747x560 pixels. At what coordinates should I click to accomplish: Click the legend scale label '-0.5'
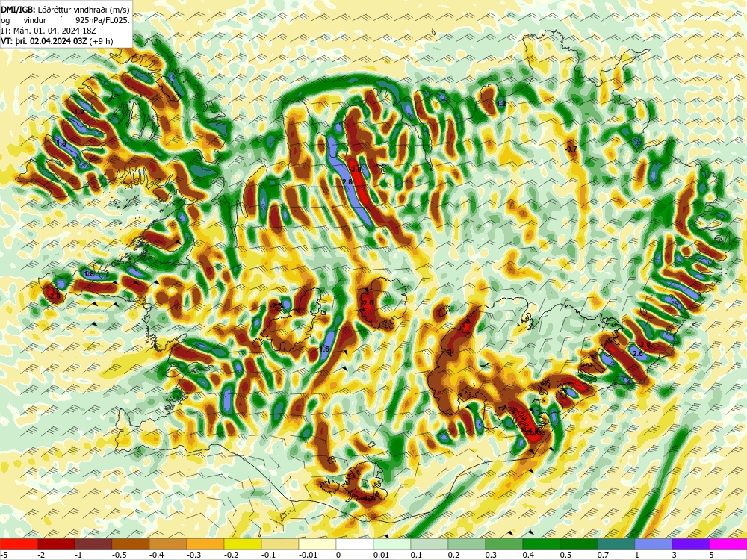(x=118, y=555)
